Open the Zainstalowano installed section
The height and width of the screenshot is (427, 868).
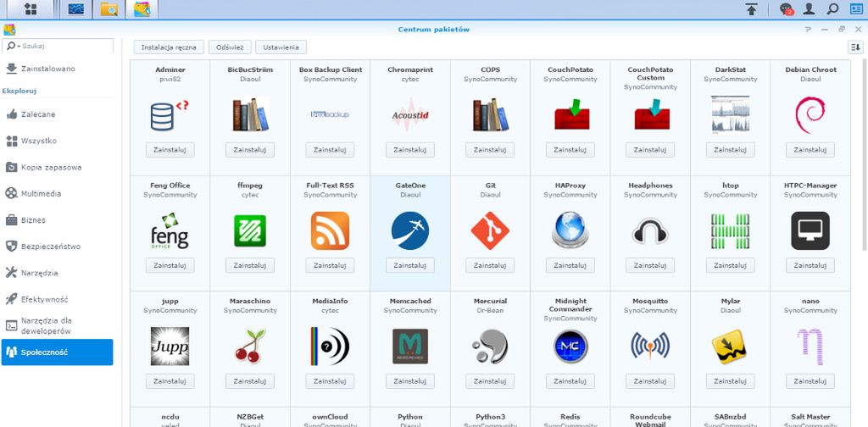pos(57,69)
